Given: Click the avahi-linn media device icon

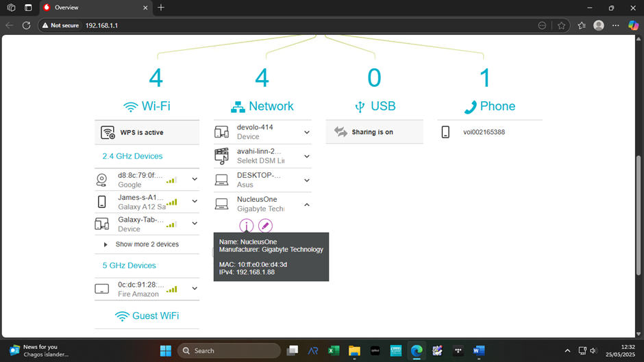Looking at the screenshot, I should [x=221, y=156].
